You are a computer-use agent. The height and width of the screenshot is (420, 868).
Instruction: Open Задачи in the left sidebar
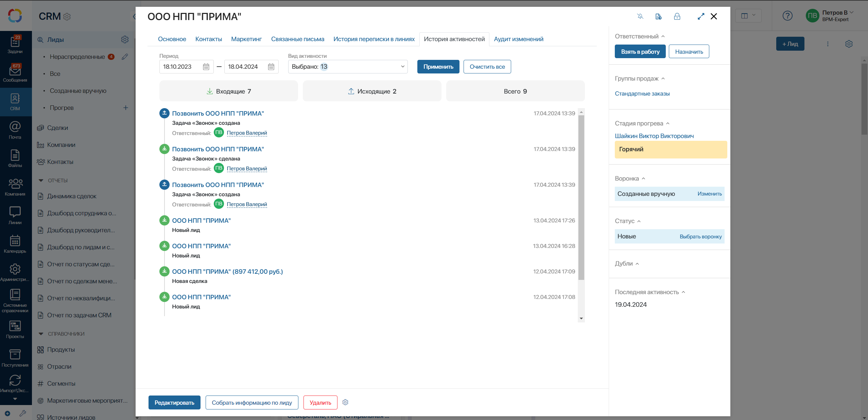15,45
